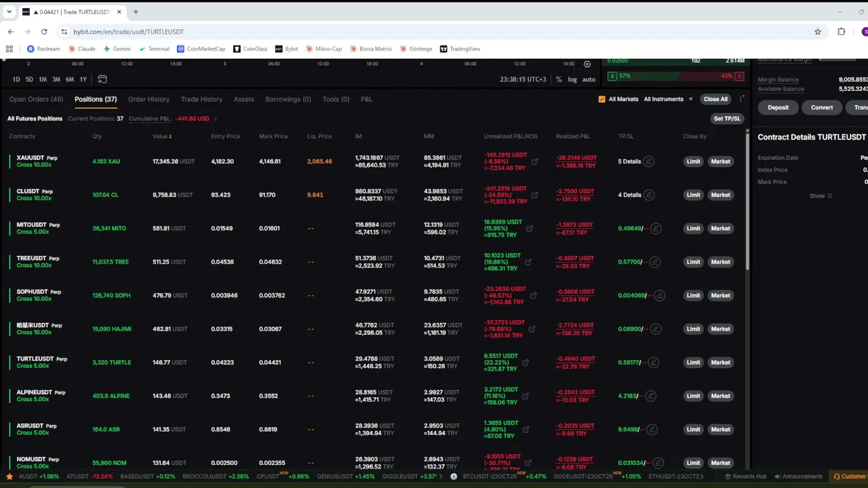Edit TP/SL pencil for TURTLEUSDT row

click(654, 363)
